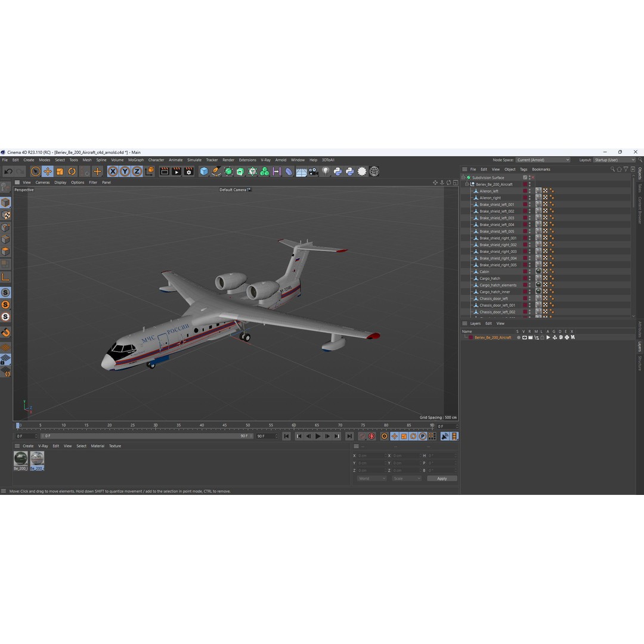
Task: Open the Simulate menu
Action: pos(194,160)
